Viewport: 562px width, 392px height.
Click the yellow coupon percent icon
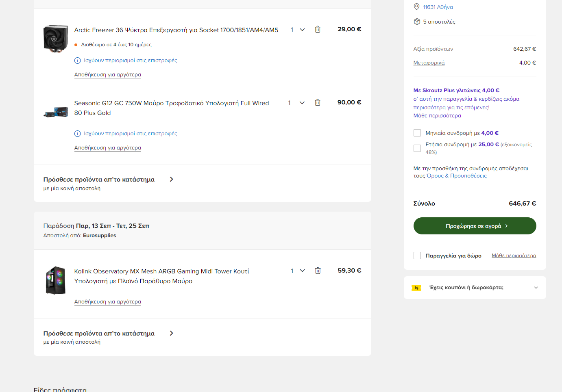pos(416,288)
